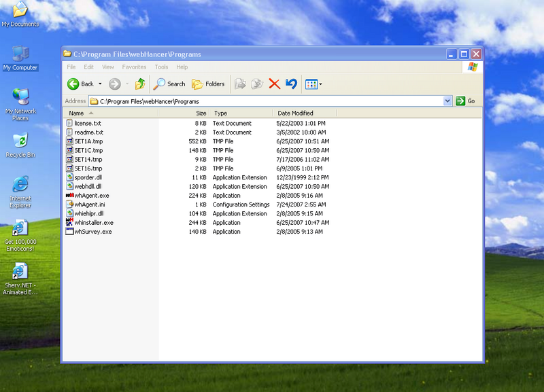Open the File menu
This screenshot has height=392, width=544.
pos(71,67)
